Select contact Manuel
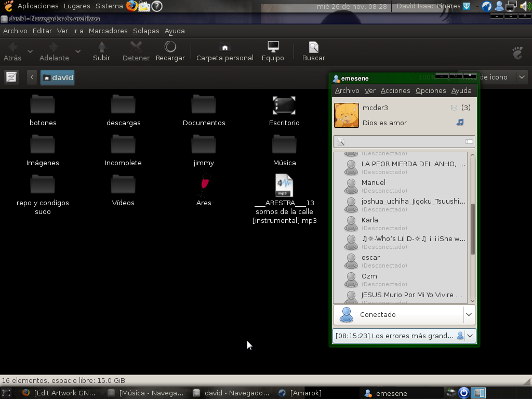The height and width of the screenshot is (399, 532). (401, 187)
